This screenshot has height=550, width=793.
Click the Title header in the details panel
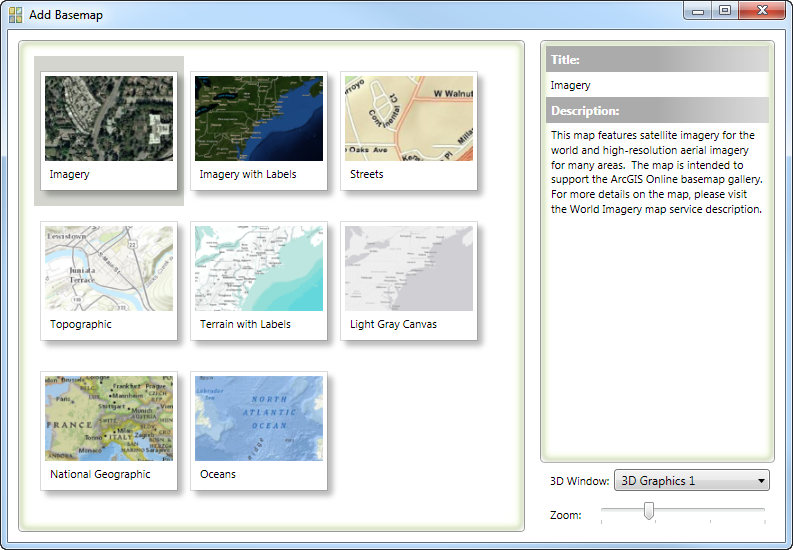tap(657, 60)
